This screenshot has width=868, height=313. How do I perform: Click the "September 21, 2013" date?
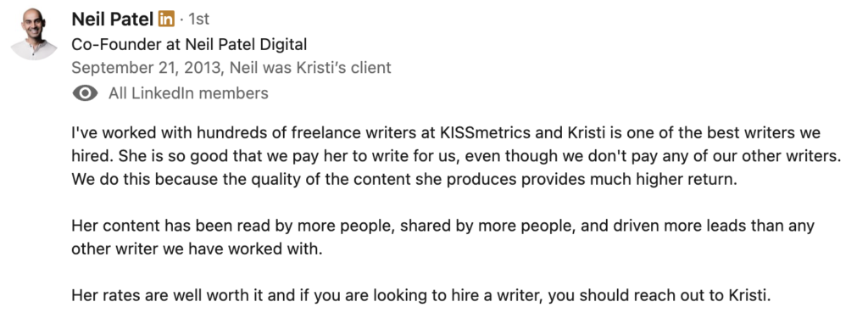click(x=146, y=68)
